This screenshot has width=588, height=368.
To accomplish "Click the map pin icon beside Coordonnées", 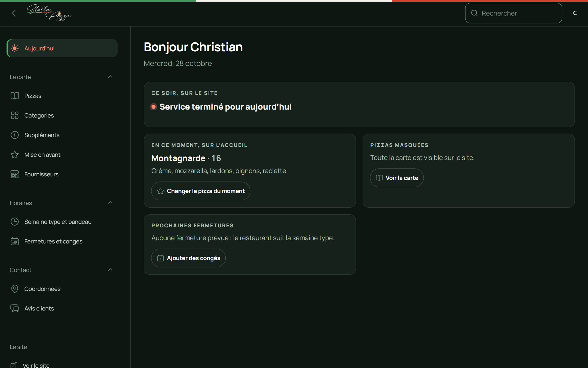I will point(15,289).
